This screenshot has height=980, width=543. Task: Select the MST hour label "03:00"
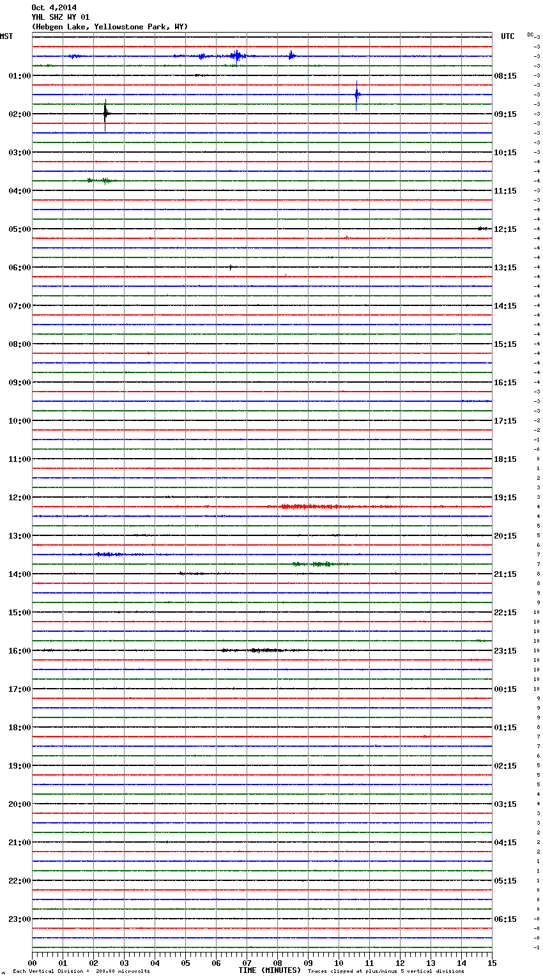(20, 153)
